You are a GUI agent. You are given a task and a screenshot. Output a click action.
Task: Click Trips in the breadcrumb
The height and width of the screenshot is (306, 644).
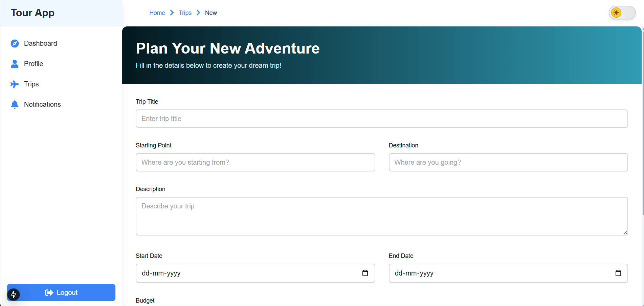click(185, 13)
